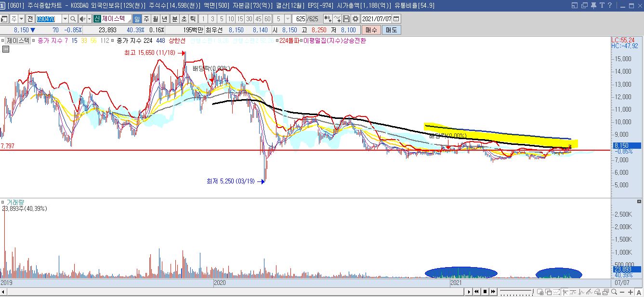Toggle the 제이스텍 series legend checkbox
This screenshot has height=297, width=644.
click(3, 41)
